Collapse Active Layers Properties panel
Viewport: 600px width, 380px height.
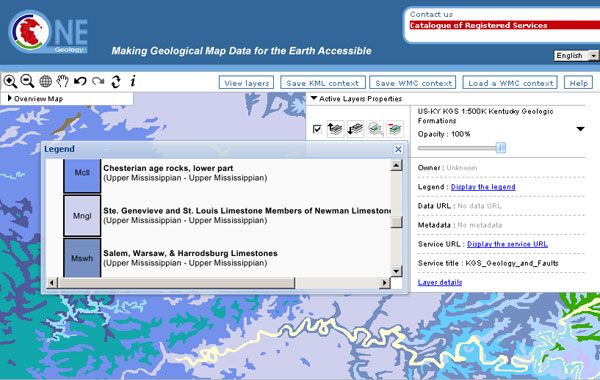point(357,99)
